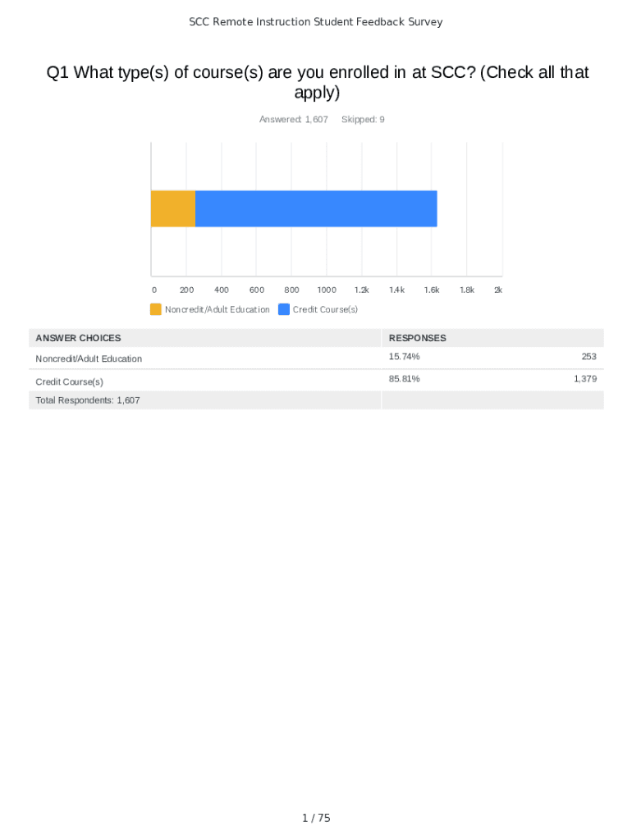Click the blue Credit Course(s) legend square
Screen dimensions: 632x840
284,309
